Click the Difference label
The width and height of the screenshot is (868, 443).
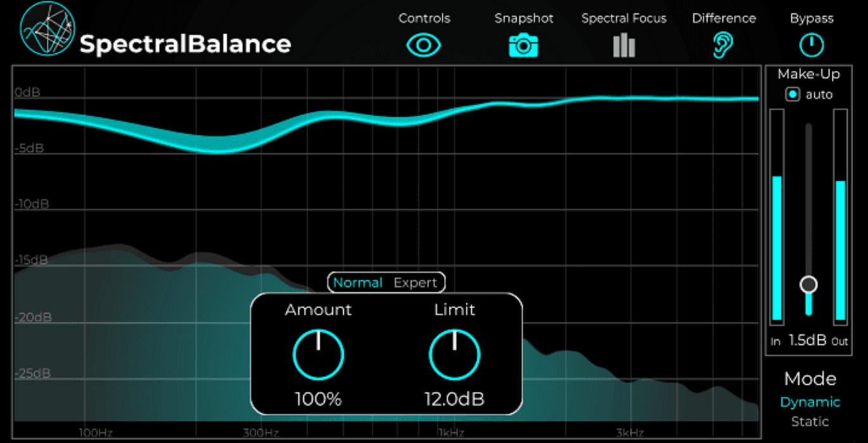click(x=724, y=18)
